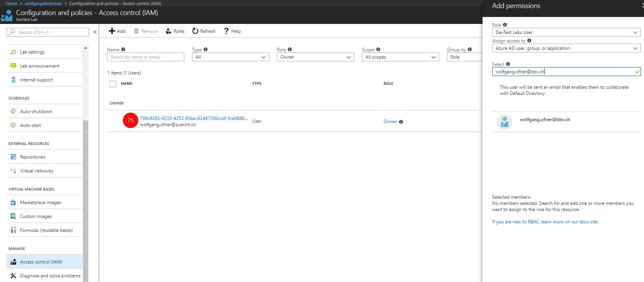Open the Group by dropdown
This screenshot has height=282, width=644.
point(465,57)
